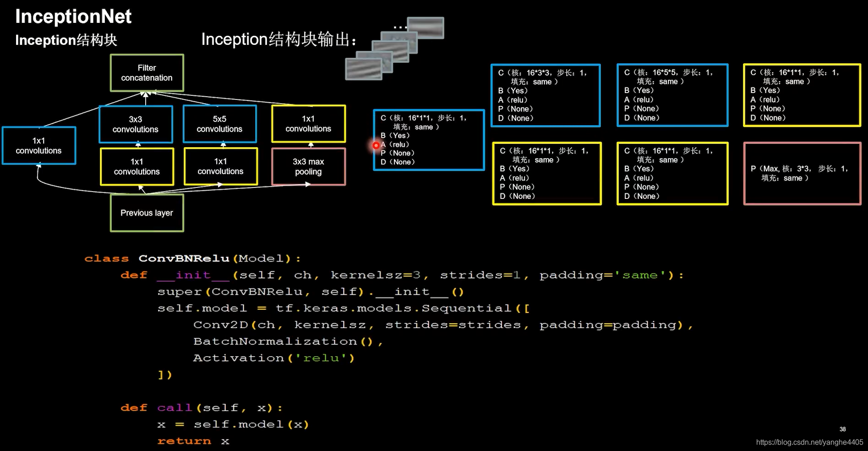Click the "Inception结构块输出:" heading
Viewport: 868px width, 451px height.
(x=279, y=39)
